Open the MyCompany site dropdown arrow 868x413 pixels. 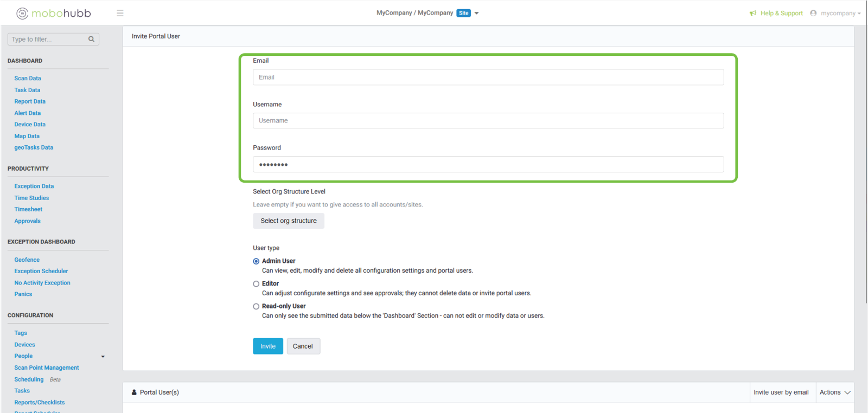(x=477, y=13)
